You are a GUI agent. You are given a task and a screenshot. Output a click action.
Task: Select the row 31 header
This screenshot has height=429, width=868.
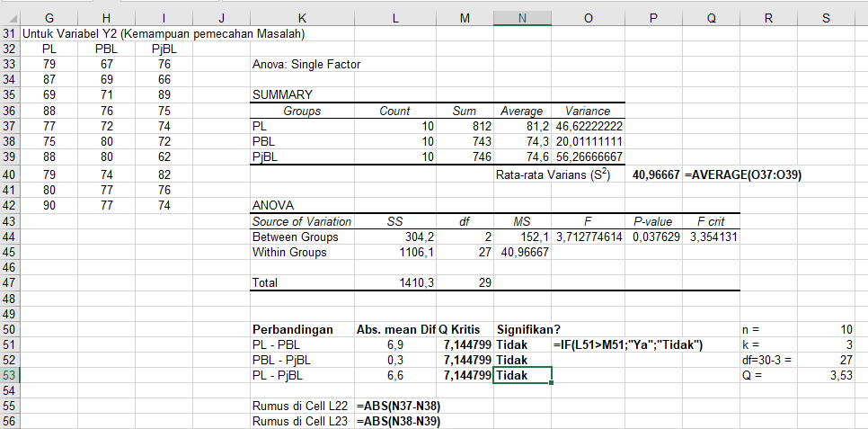pyautogui.click(x=11, y=34)
